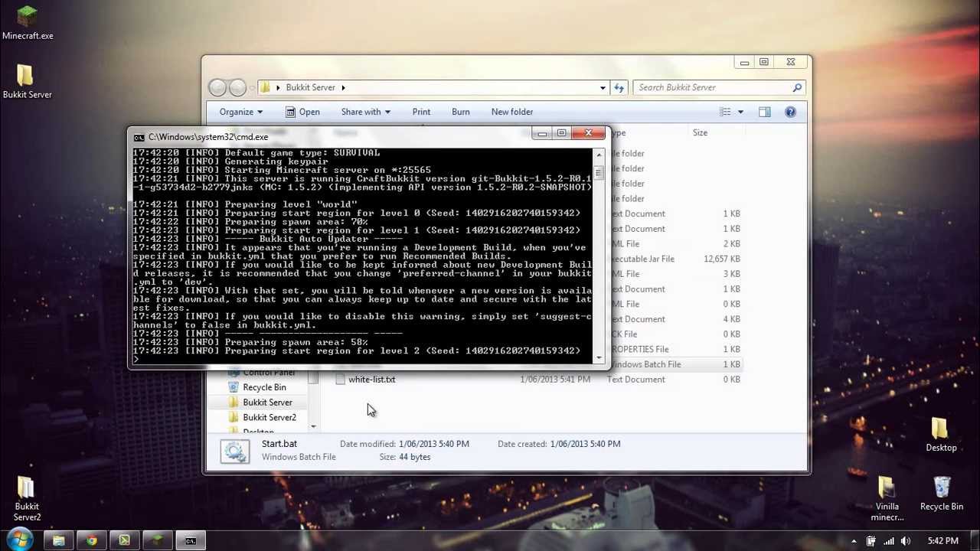Show hidden system tray icons

point(854,541)
